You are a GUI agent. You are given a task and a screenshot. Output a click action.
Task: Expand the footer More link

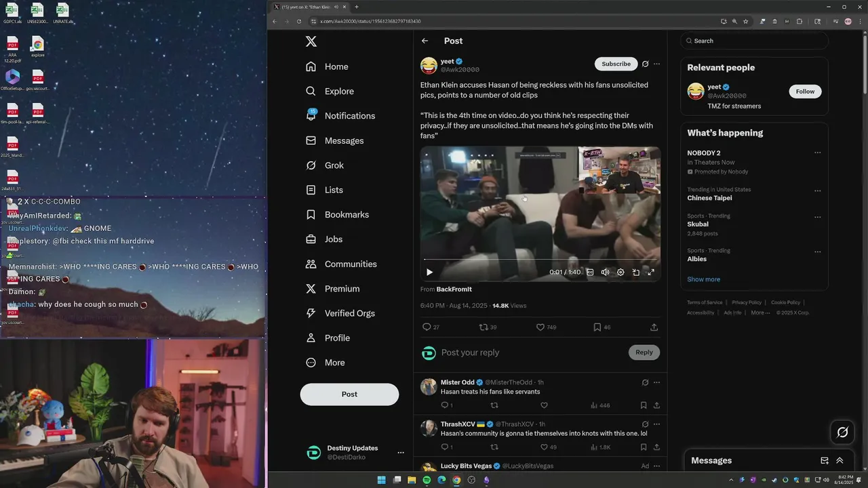(x=759, y=312)
